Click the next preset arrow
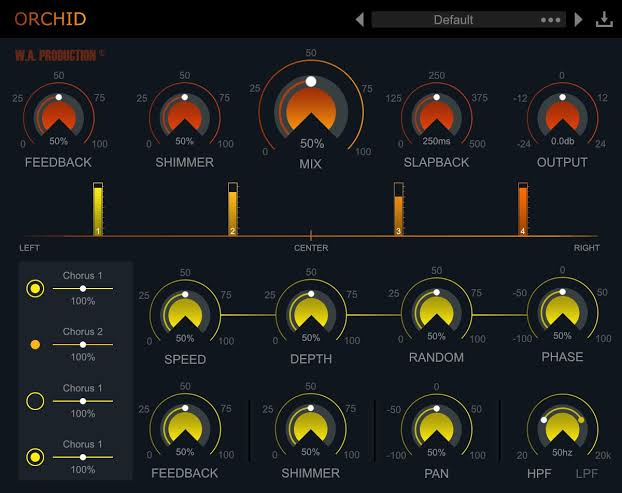Image resolution: width=622 pixels, height=493 pixels. (x=578, y=20)
